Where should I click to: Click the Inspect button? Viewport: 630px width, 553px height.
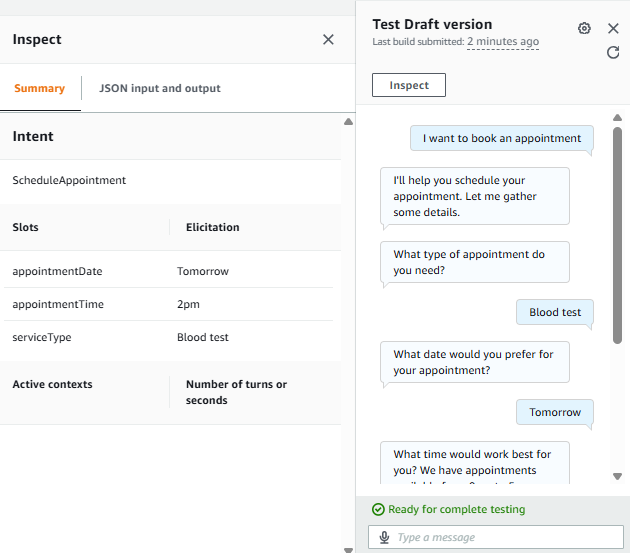point(409,85)
